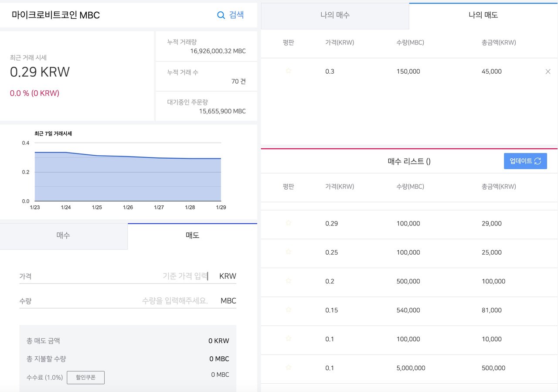
Task: Click the search magnifier icon
Action: (221, 14)
